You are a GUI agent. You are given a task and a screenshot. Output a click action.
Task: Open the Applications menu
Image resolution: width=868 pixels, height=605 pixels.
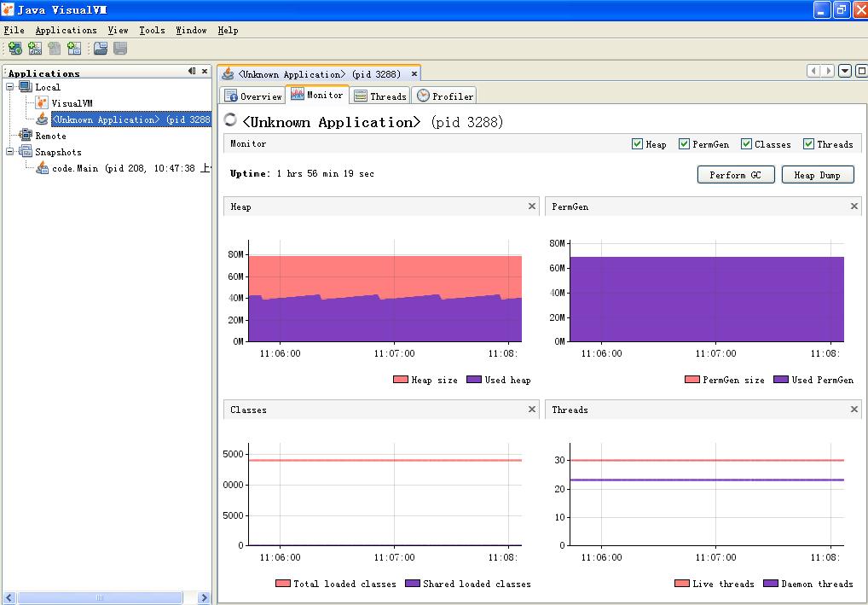click(66, 31)
